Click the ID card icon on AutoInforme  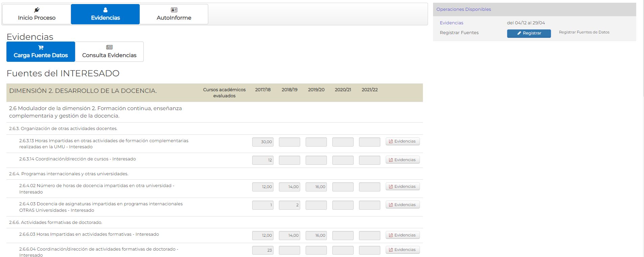click(x=174, y=10)
